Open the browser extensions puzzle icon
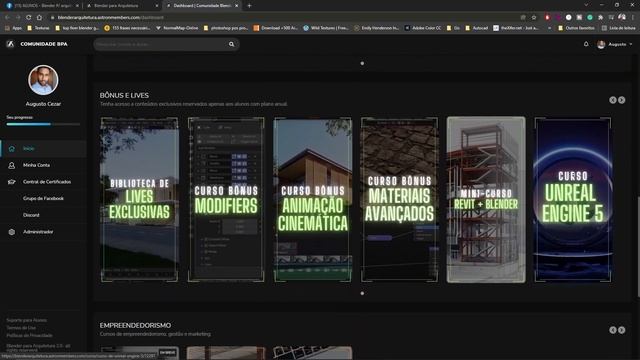The width and height of the screenshot is (640, 360). [x=600, y=18]
